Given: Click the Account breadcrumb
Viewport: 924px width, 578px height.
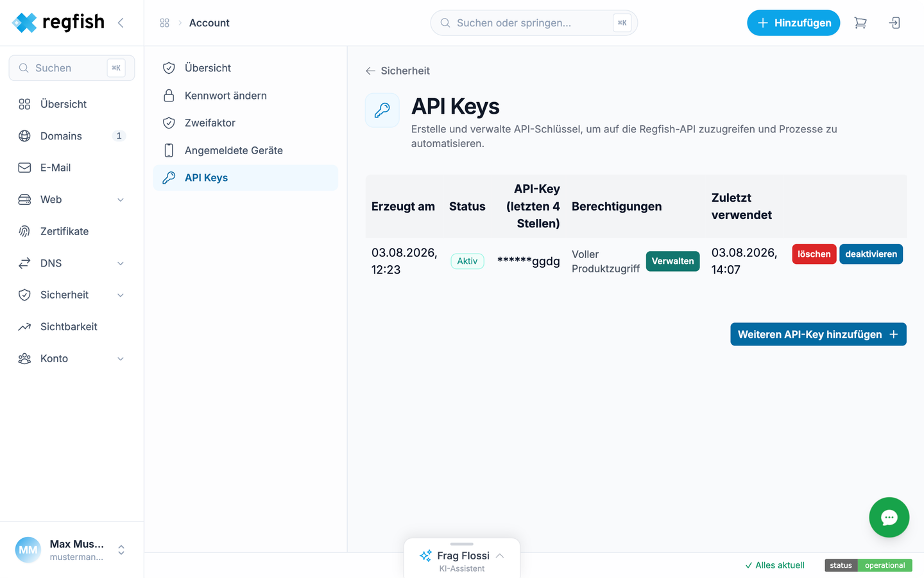Looking at the screenshot, I should point(209,23).
